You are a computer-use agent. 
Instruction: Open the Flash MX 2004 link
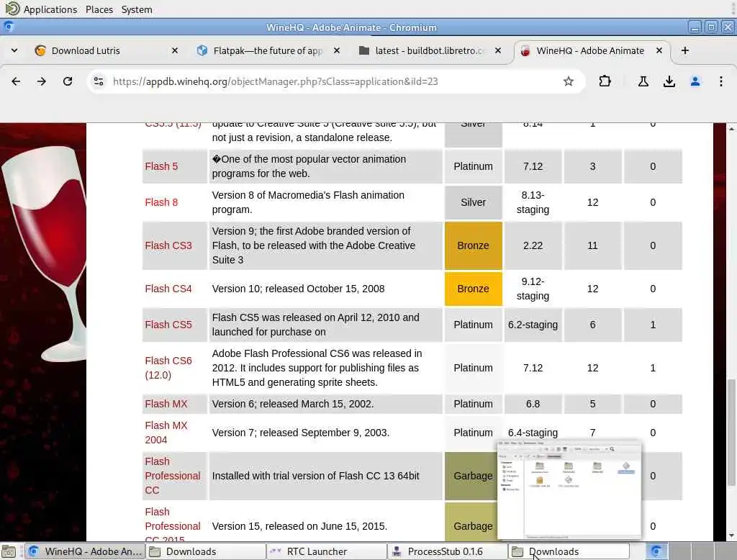[x=166, y=433]
